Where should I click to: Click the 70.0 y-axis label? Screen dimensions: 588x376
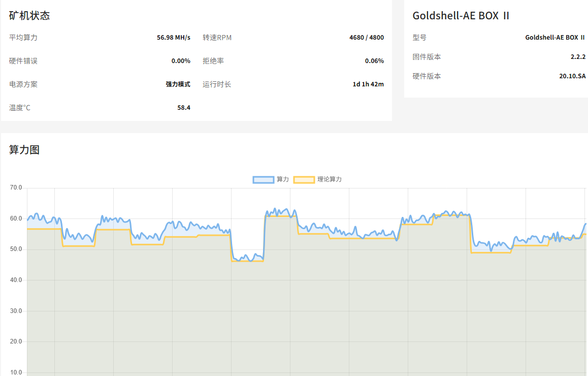tap(16, 187)
